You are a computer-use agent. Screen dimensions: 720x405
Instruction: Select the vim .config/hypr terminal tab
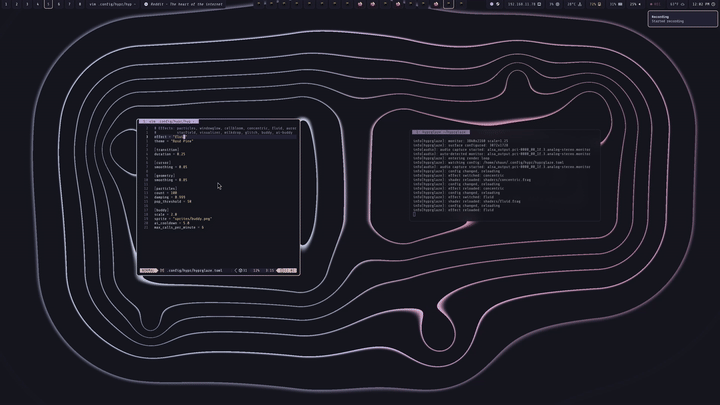click(x=169, y=122)
